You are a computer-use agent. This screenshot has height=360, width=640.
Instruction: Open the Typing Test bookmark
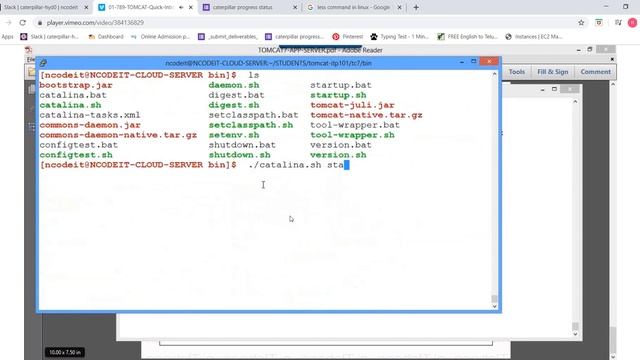click(x=400, y=37)
